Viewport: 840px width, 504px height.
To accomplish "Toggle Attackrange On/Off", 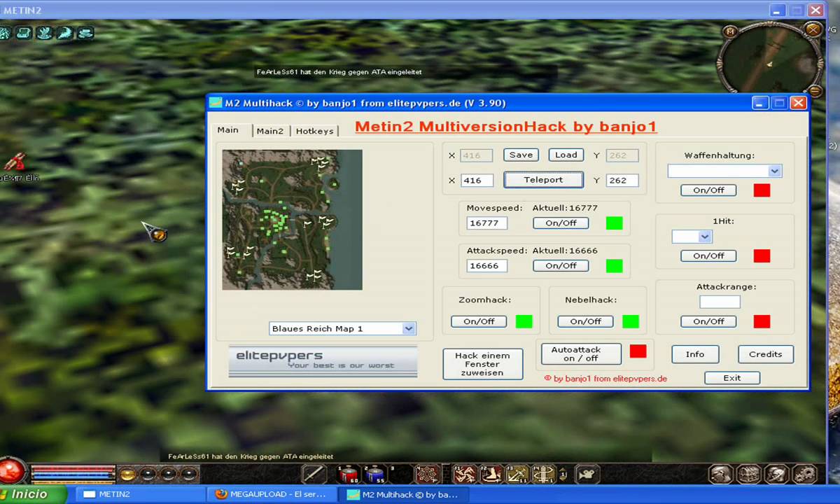I will click(x=708, y=321).
